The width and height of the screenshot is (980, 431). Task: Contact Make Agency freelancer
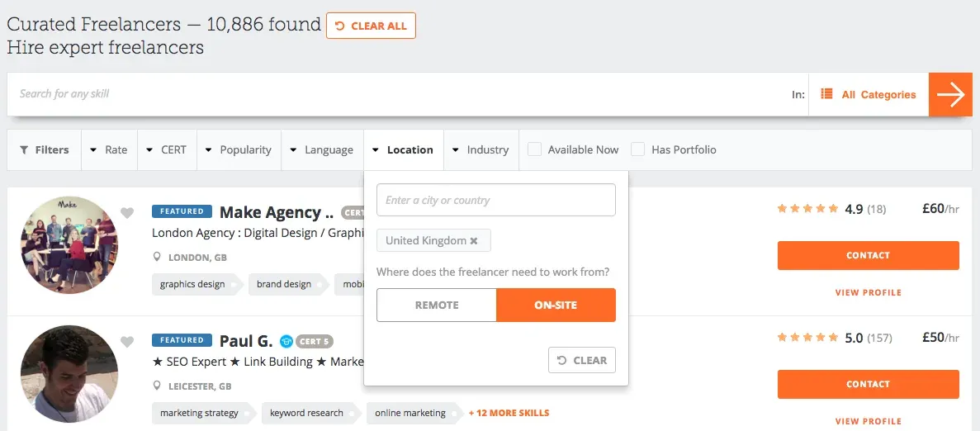pyautogui.click(x=868, y=255)
